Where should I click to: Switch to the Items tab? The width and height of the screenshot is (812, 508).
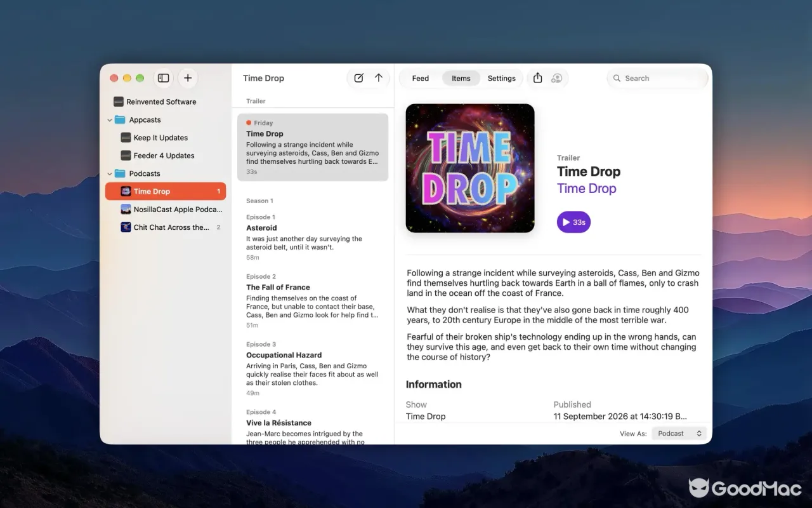tap(461, 78)
